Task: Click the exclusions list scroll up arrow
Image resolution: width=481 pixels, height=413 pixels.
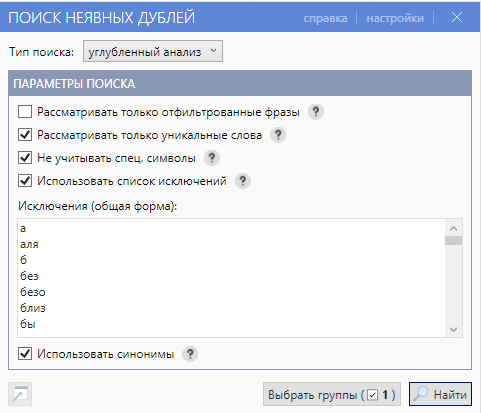Action: 453,228
